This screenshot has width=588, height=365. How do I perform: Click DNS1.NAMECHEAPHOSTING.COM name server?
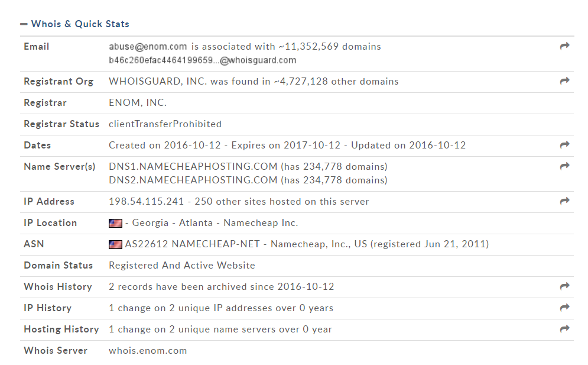193,166
